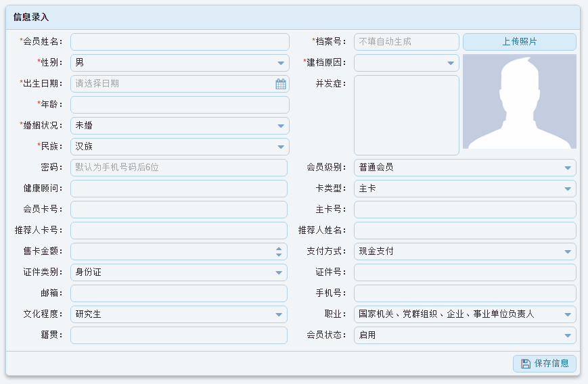This screenshot has height=384, width=588.
Task: Open the 职业 occupation dropdown
Action: (568, 314)
